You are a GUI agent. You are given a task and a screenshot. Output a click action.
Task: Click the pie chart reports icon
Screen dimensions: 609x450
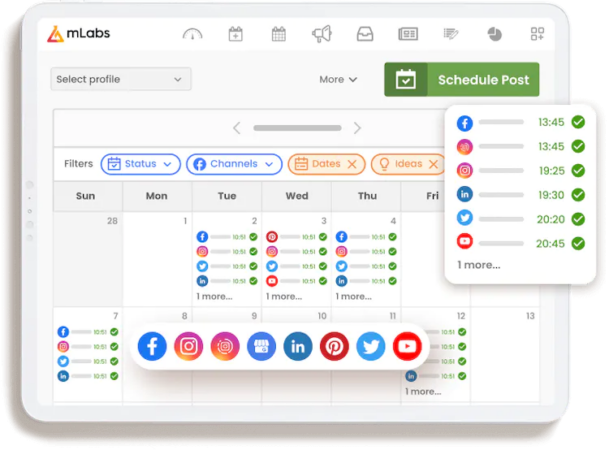click(494, 34)
